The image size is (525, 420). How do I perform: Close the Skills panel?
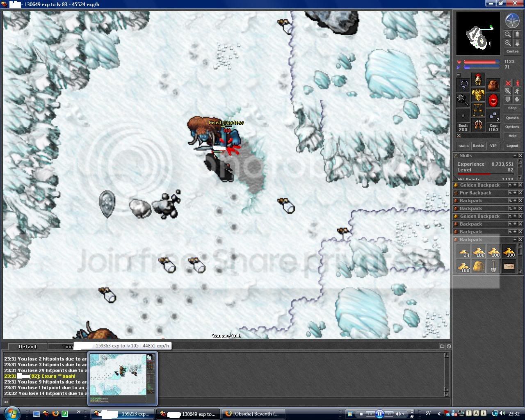[x=520, y=155]
